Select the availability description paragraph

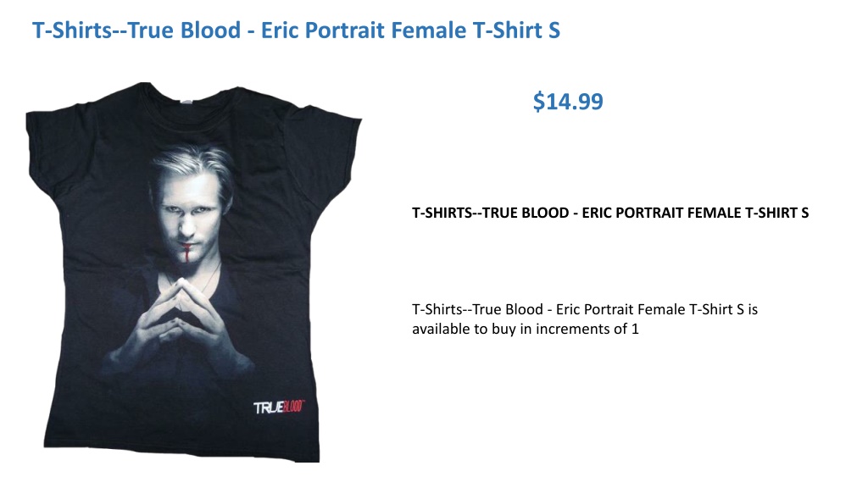point(585,319)
